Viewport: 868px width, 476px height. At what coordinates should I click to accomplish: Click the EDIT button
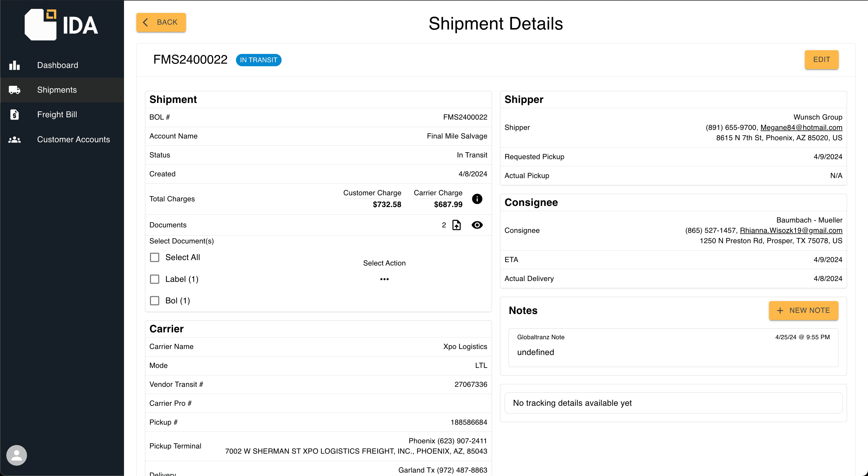[x=821, y=60]
